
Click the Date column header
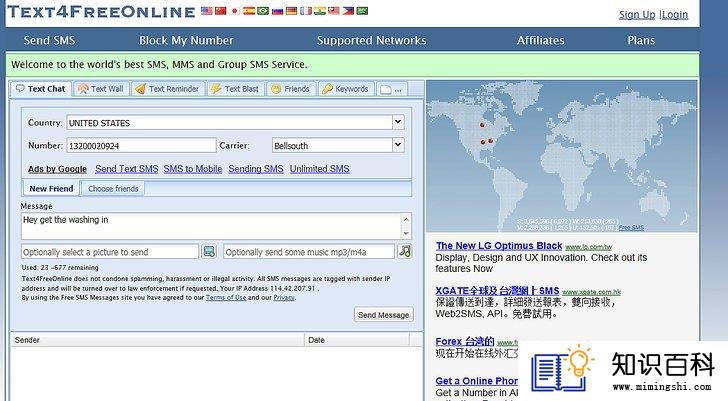point(357,340)
